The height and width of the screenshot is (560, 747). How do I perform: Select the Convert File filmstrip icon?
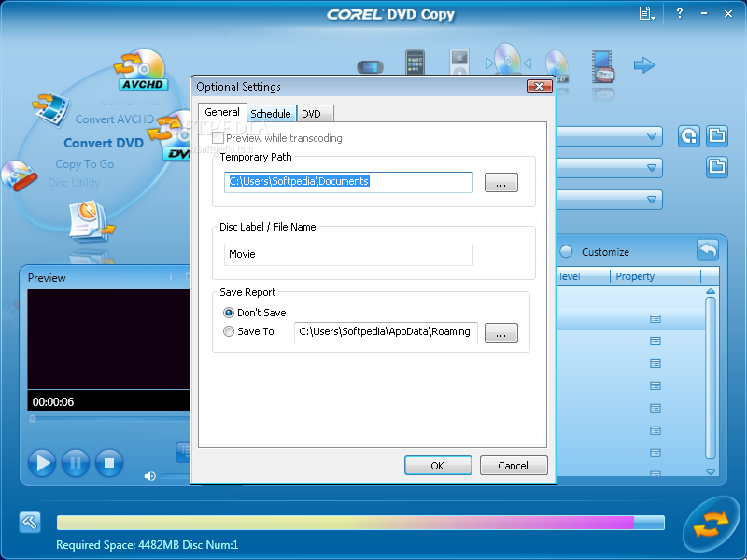pos(50,108)
